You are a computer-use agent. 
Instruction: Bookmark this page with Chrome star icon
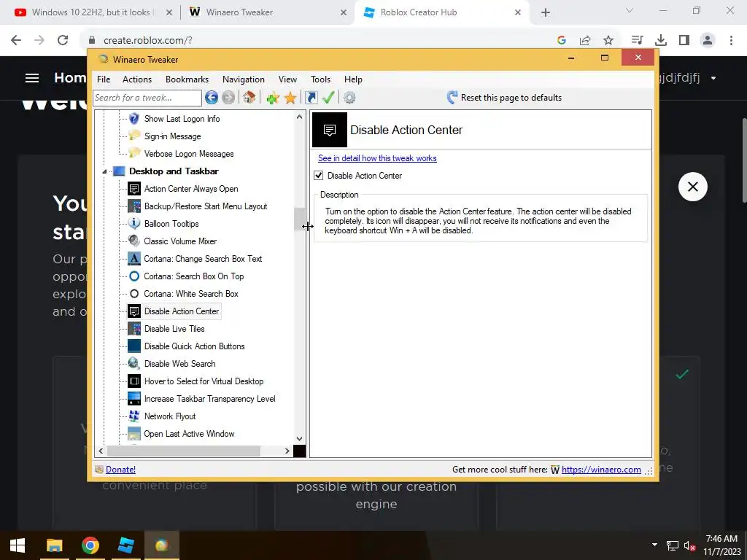click(x=608, y=41)
